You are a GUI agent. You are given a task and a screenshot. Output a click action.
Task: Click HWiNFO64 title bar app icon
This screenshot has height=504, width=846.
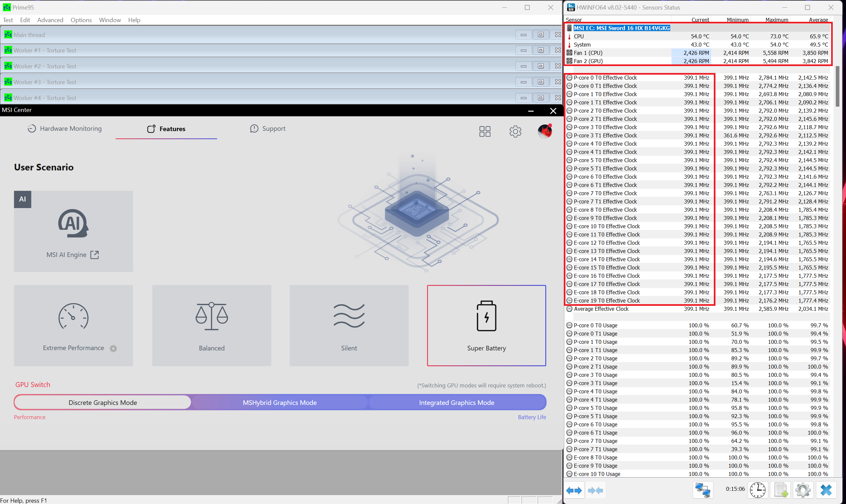coord(571,7)
